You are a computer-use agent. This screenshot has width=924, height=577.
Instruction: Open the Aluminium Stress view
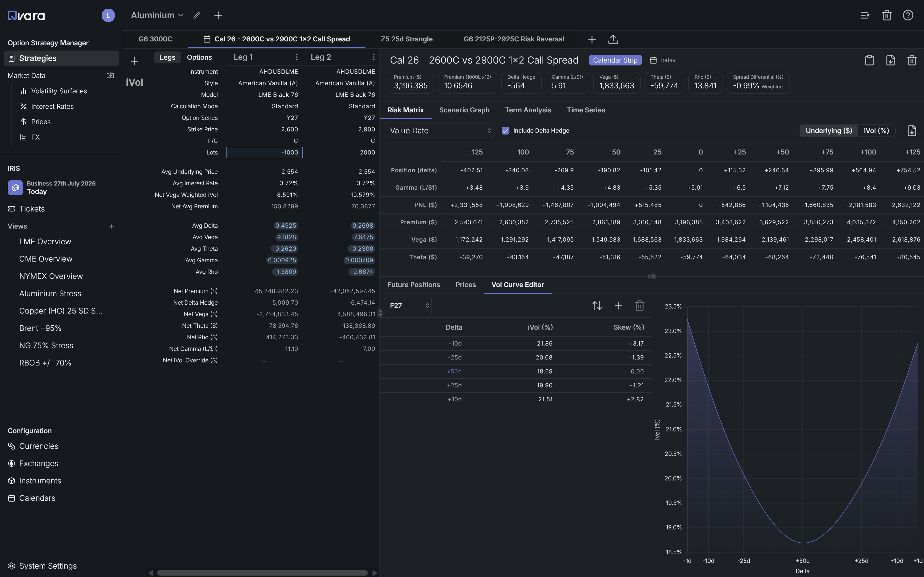(50, 294)
